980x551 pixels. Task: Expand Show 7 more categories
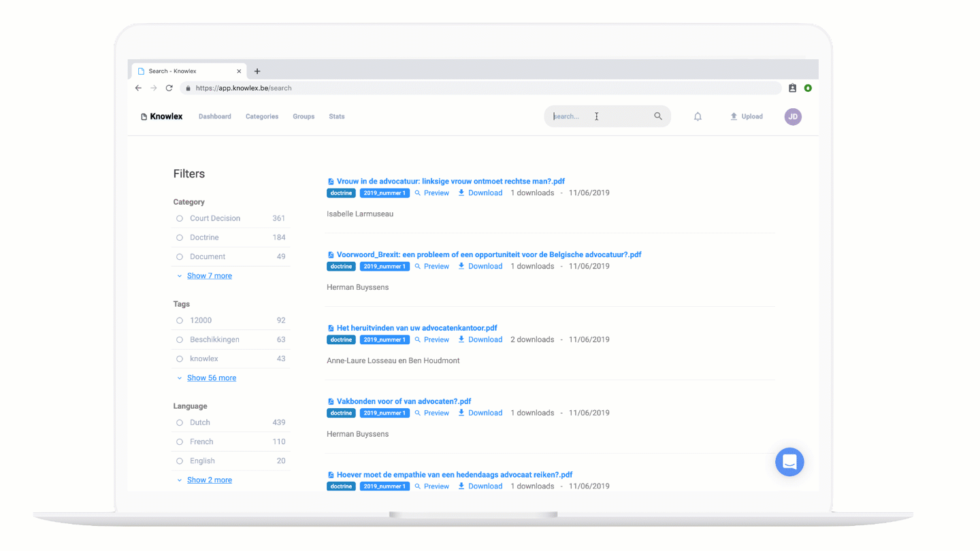(209, 276)
